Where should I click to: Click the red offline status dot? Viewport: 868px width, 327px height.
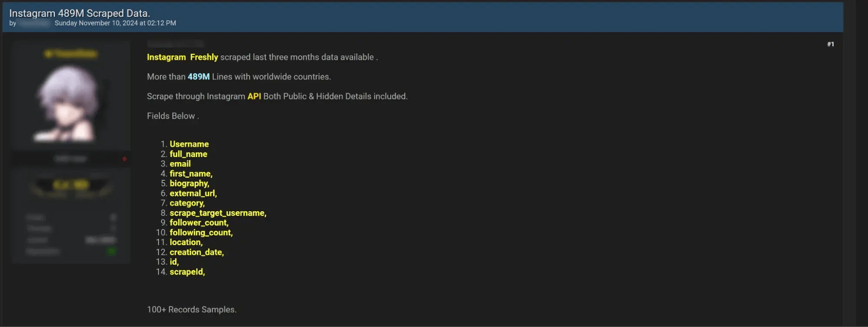coord(125,159)
